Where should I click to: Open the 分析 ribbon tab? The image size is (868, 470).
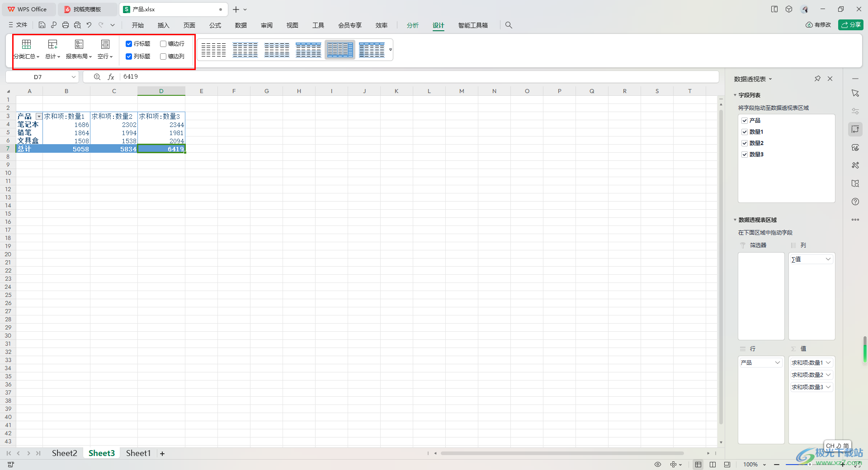point(413,25)
